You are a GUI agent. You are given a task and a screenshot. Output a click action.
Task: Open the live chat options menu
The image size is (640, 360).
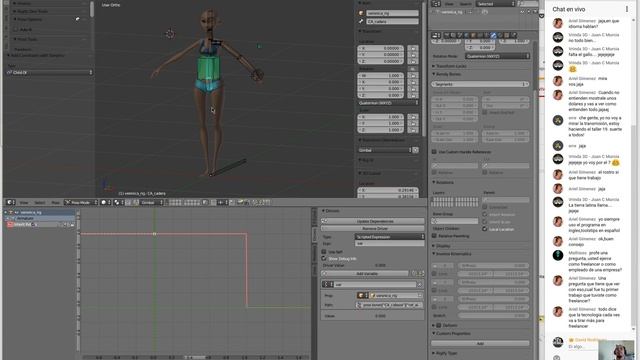click(627, 9)
